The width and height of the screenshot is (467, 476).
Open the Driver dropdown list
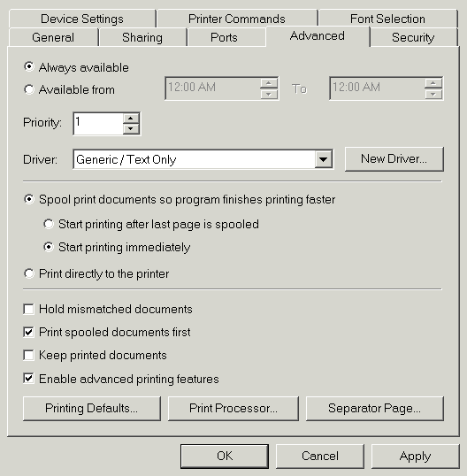click(323, 159)
